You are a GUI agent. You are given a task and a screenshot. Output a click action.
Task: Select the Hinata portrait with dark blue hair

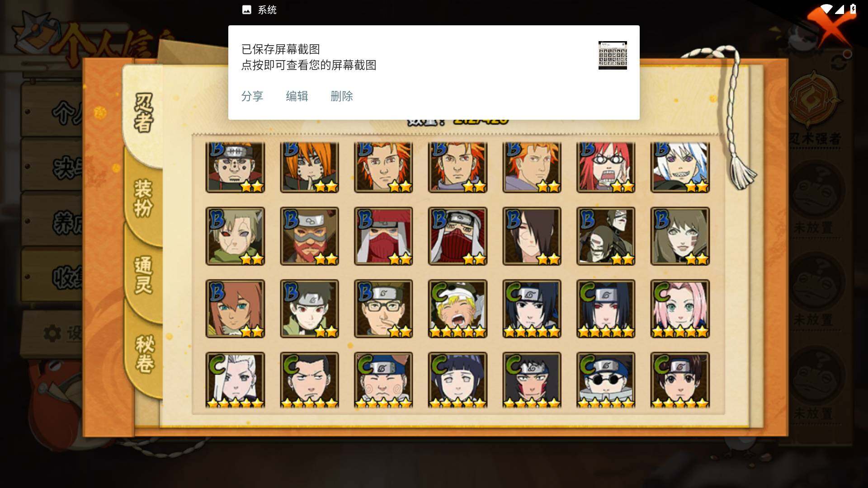click(458, 380)
